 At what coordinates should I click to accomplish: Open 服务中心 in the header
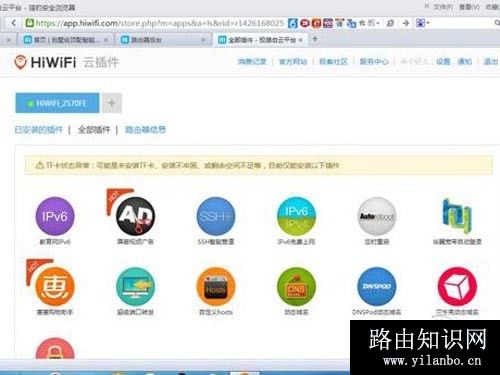coord(374,62)
